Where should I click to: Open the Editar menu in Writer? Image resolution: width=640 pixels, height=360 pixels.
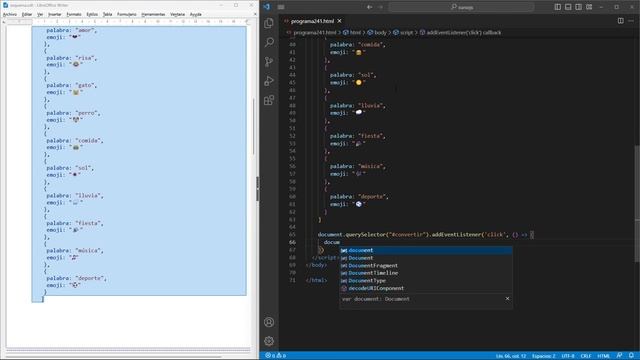(x=27, y=14)
